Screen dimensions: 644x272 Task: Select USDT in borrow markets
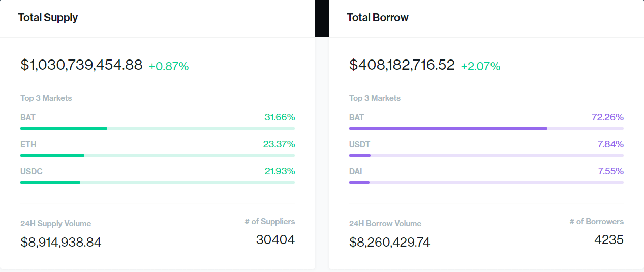point(359,144)
